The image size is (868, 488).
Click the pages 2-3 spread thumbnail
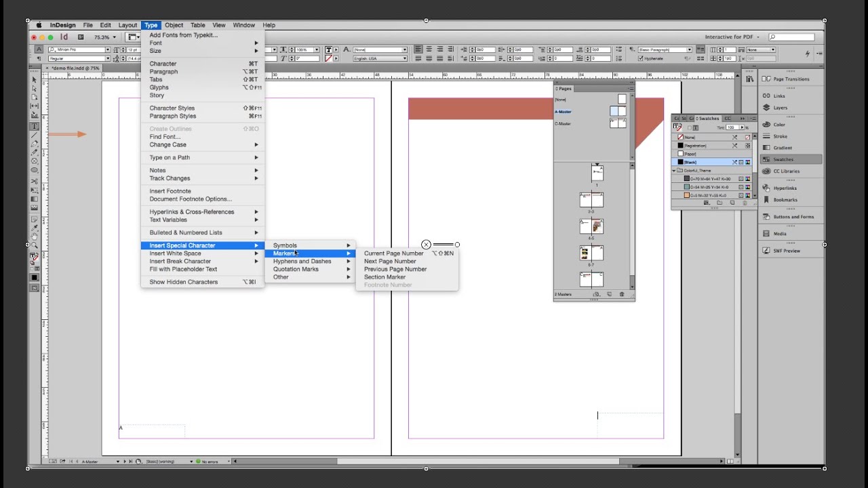pos(591,199)
